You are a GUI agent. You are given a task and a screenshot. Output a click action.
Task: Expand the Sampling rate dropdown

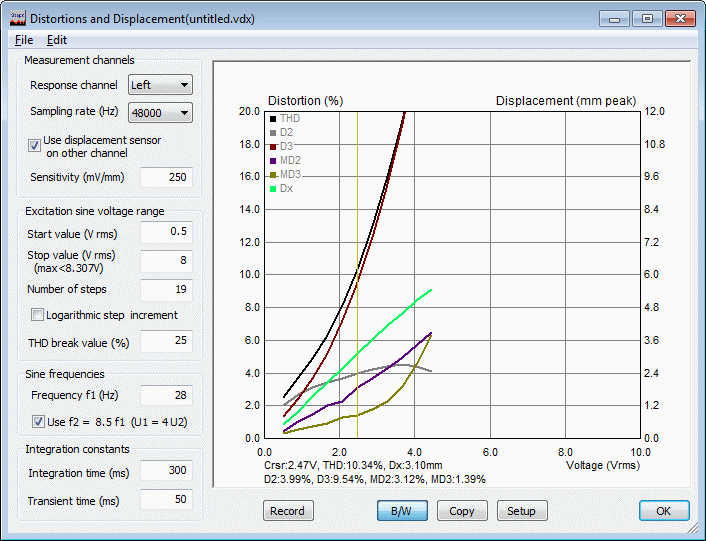pyautogui.click(x=160, y=112)
